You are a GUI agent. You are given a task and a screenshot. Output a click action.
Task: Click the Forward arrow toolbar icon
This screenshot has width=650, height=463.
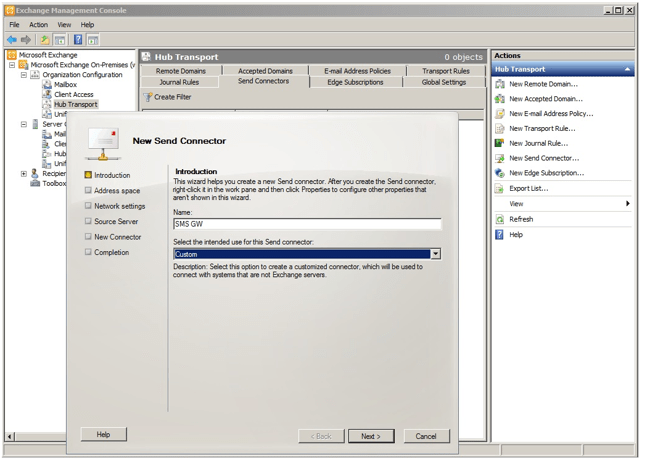[x=26, y=40]
